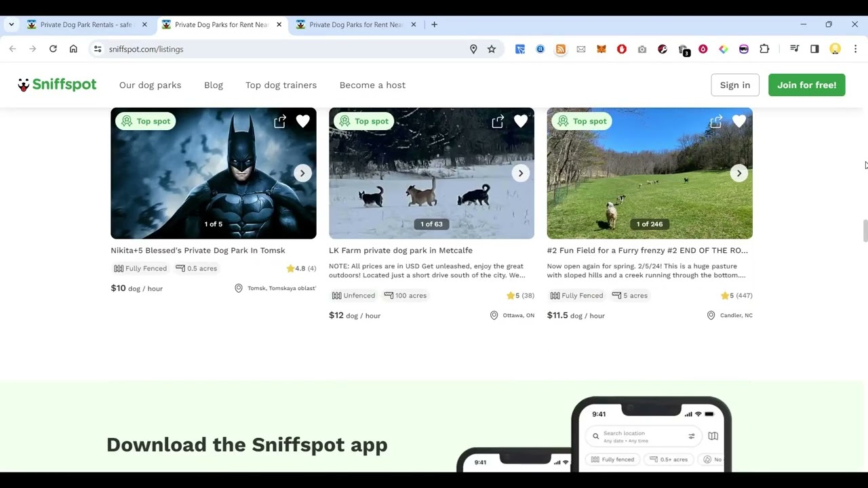
Task: Open Chrome three-dot menu
Action: [x=855, y=49]
